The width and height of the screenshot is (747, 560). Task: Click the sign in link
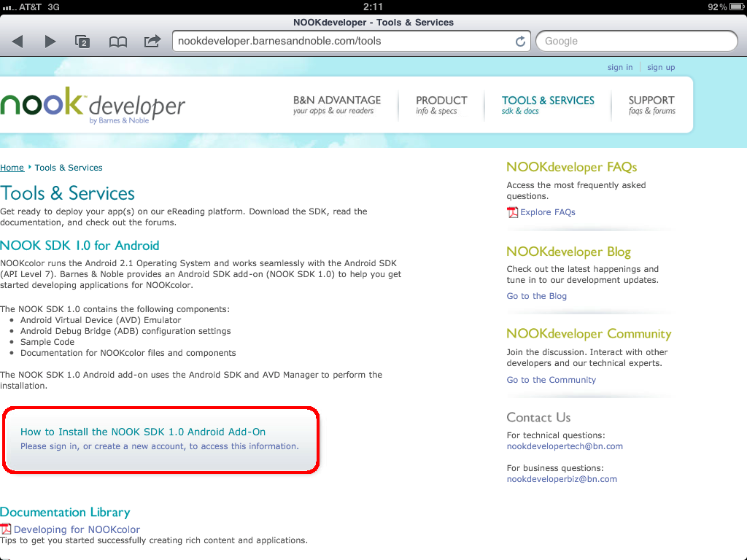pyautogui.click(x=619, y=67)
